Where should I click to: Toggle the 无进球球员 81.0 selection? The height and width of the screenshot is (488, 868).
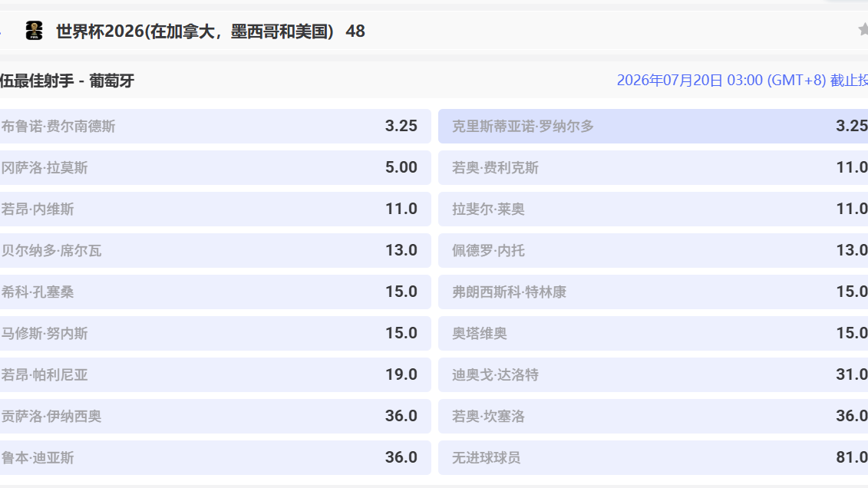[x=652, y=457]
